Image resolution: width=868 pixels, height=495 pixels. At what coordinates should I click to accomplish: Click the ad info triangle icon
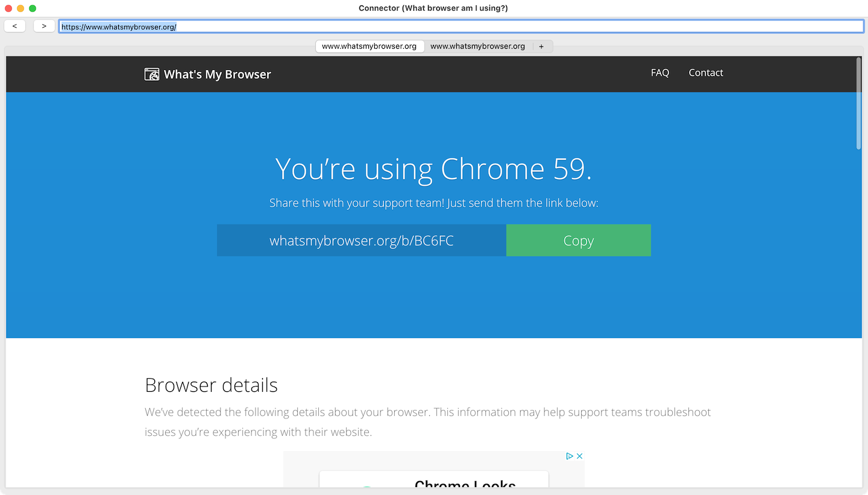[570, 456]
